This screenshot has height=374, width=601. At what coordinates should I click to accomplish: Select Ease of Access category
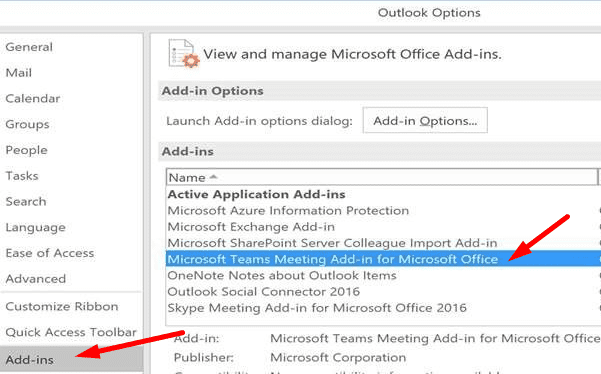click(50, 253)
